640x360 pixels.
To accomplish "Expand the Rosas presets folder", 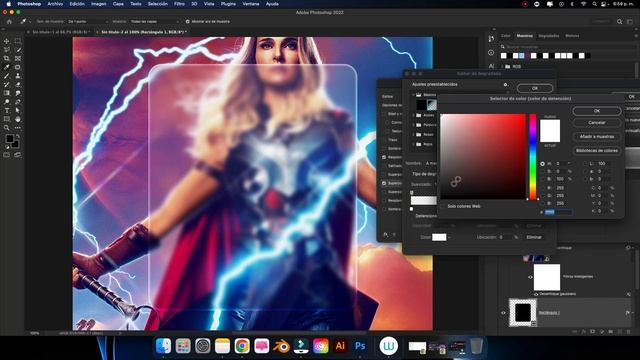I will pos(413,134).
